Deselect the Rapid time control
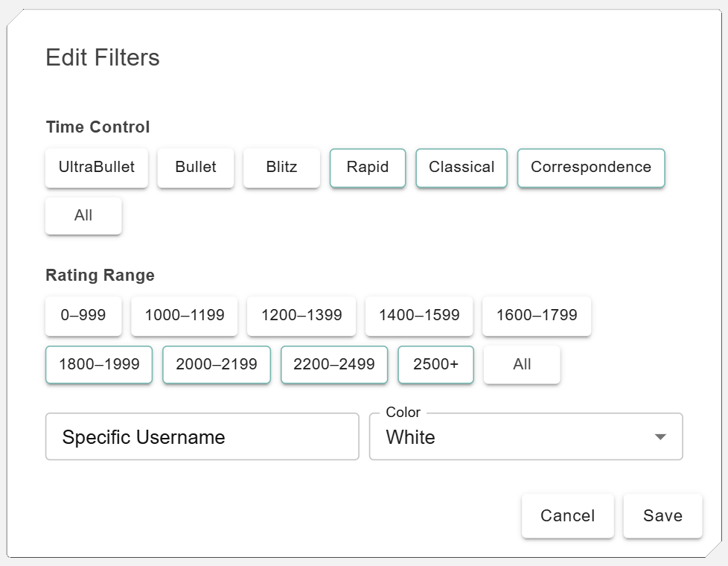The width and height of the screenshot is (728, 566). (x=368, y=168)
